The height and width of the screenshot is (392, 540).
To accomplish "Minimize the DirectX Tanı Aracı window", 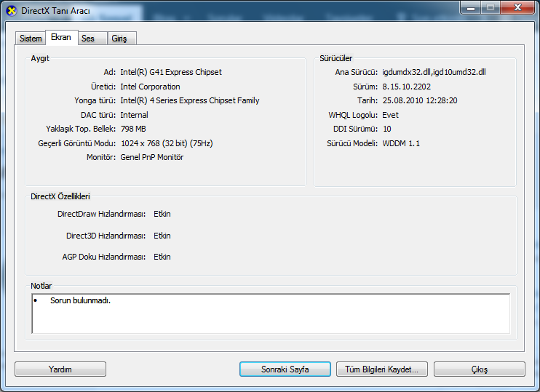I will [x=471, y=7].
